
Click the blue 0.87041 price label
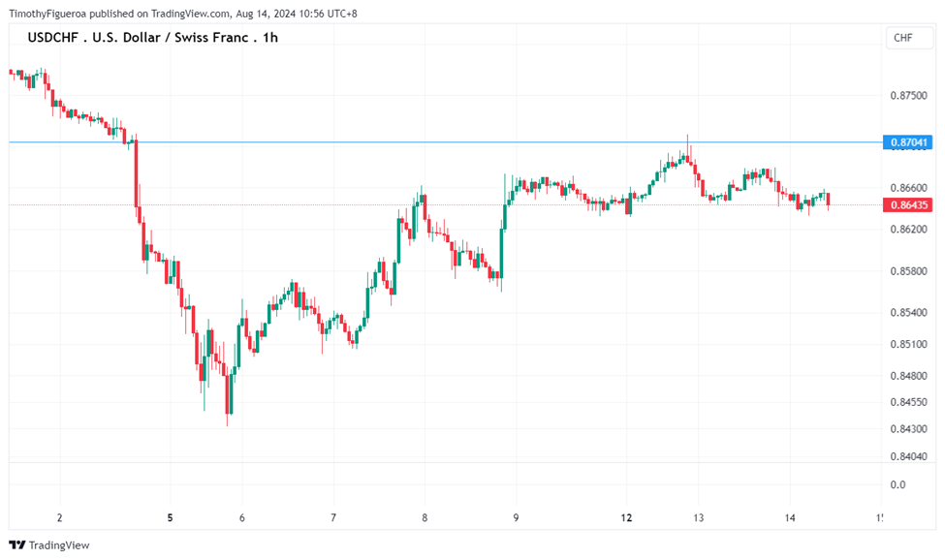pos(909,142)
